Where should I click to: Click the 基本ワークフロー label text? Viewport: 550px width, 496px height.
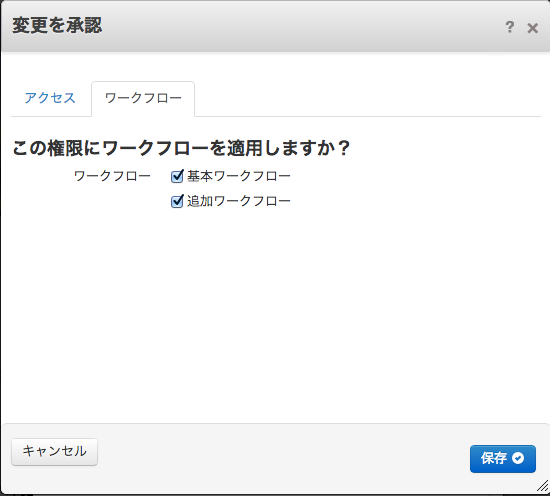click(x=239, y=176)
